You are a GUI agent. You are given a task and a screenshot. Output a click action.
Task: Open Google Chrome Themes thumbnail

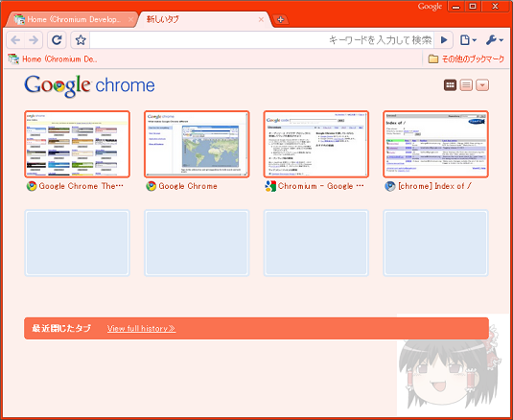(x=78, y=144)
